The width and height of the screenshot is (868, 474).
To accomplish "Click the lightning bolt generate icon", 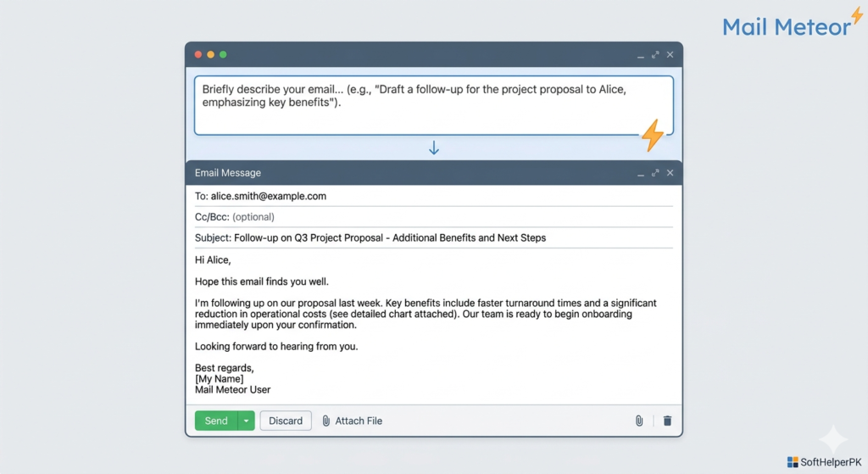I will tap(653, 135).
